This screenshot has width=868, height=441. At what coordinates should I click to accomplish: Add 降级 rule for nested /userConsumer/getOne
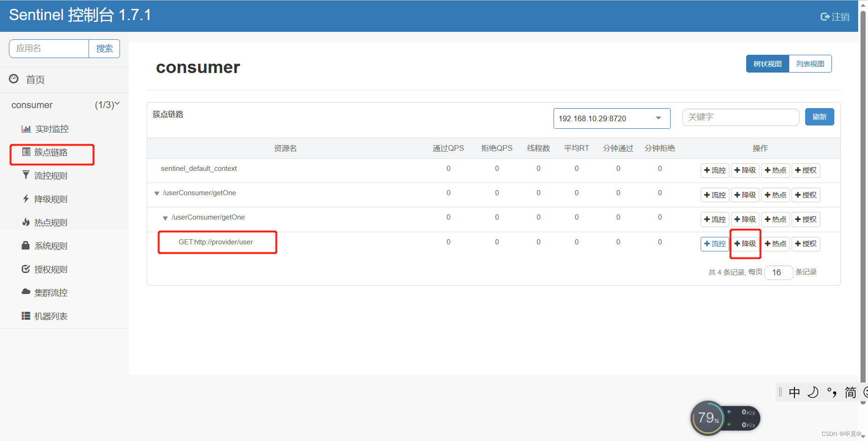pyautogui.click(x=745, y=219)
